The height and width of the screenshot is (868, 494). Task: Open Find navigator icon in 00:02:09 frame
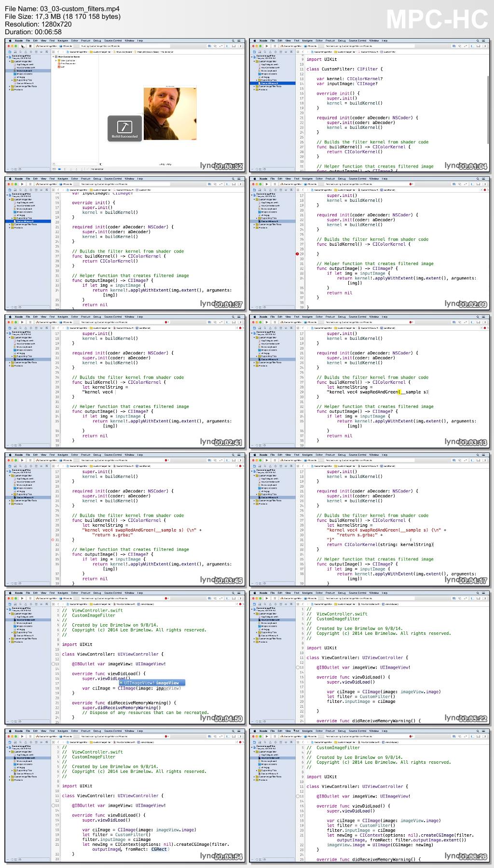point(265,189)
